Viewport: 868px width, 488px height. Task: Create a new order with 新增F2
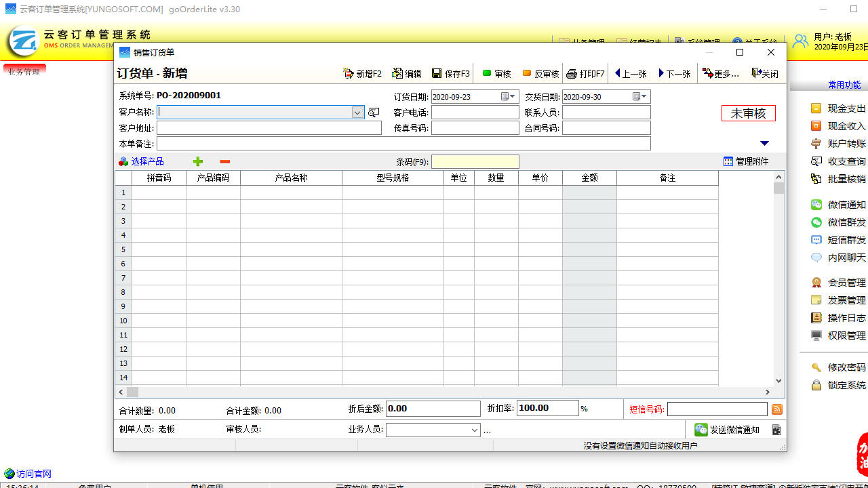363,74
